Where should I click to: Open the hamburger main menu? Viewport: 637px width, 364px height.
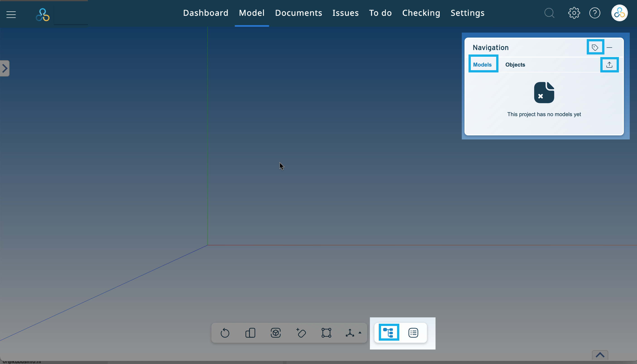11,14
